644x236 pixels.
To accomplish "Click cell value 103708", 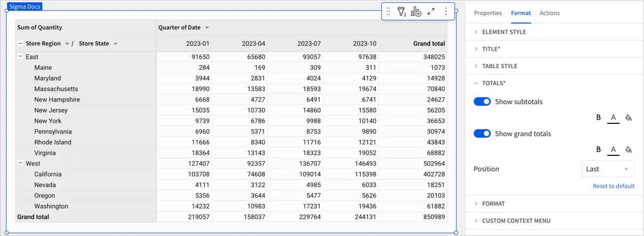I will [198, 174].
